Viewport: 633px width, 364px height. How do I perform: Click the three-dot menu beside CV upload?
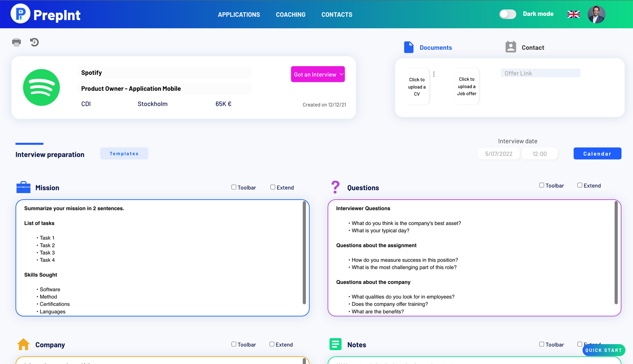tap(434, 74)
